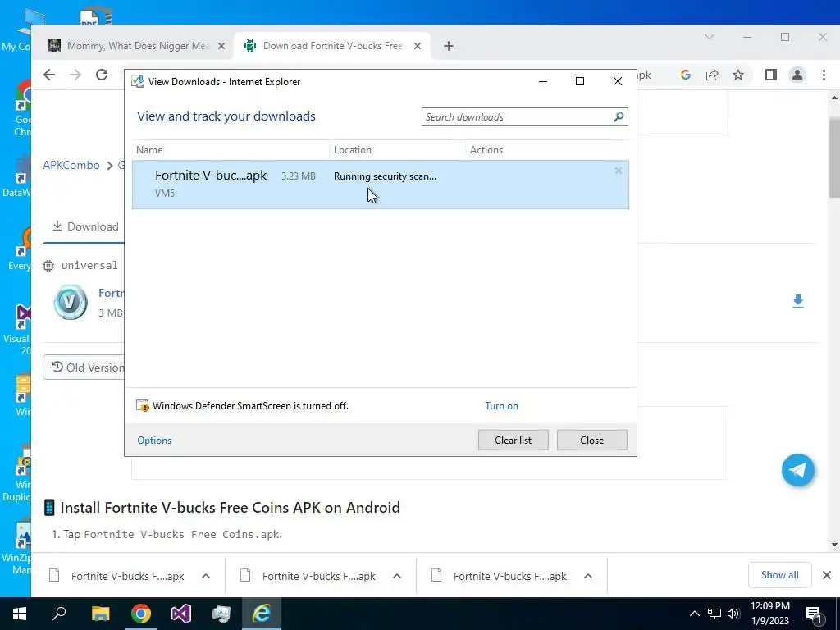
Task: Close the Download Fortnite V-bucks tab
Action: (418, 46)
